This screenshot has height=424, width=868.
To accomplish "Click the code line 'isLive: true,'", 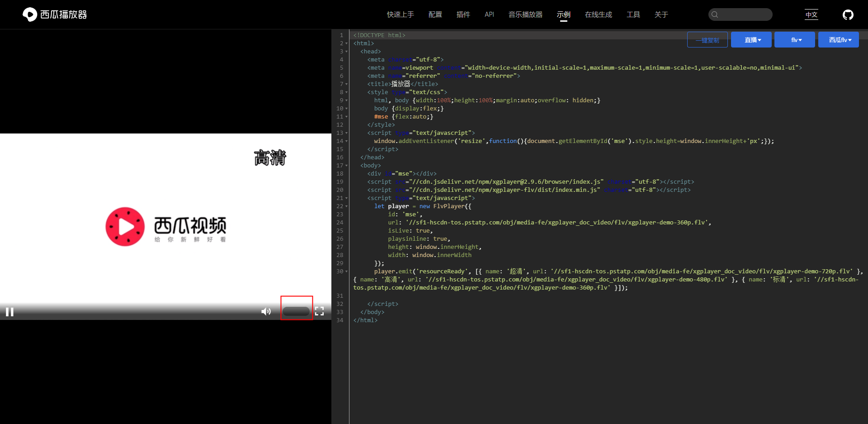I will click(410, 231).
